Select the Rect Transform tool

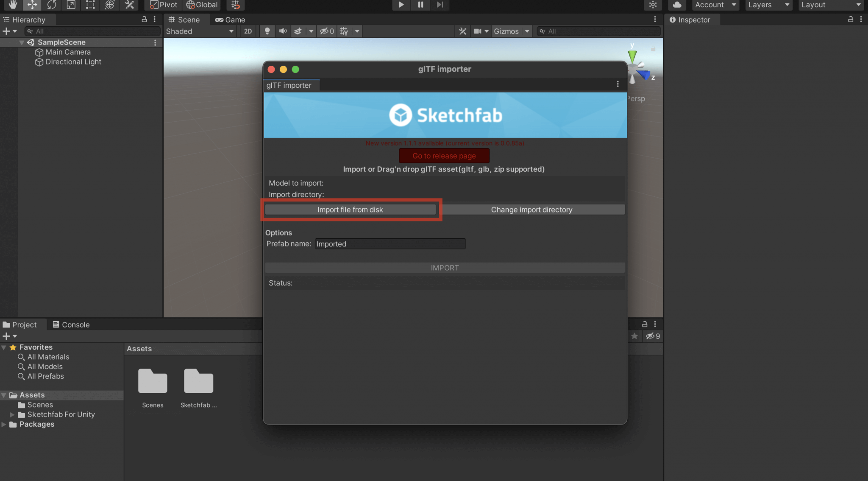pyautogui.click(x=90, y=5)
